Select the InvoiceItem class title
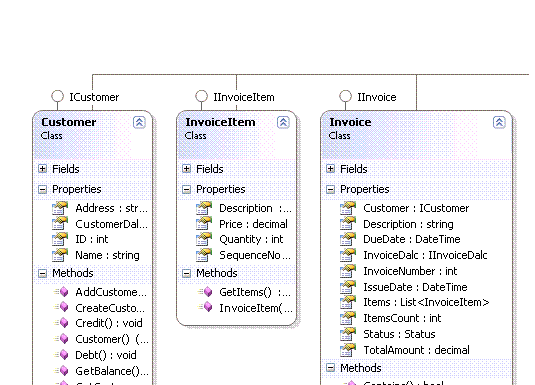Viewport: 535px width, 385px height. pos(220,122)
